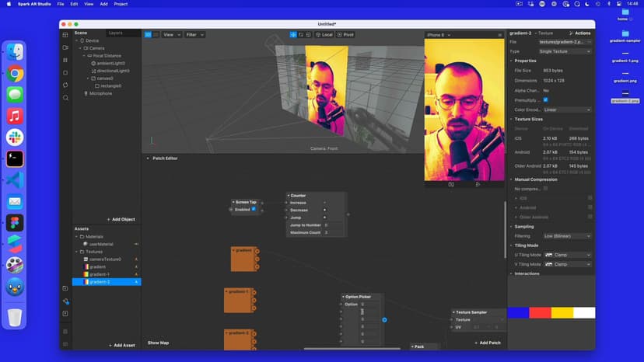
Task: Click the blue dot on Option Picker output
Action: pyautogui.click(x=384, y=320)
